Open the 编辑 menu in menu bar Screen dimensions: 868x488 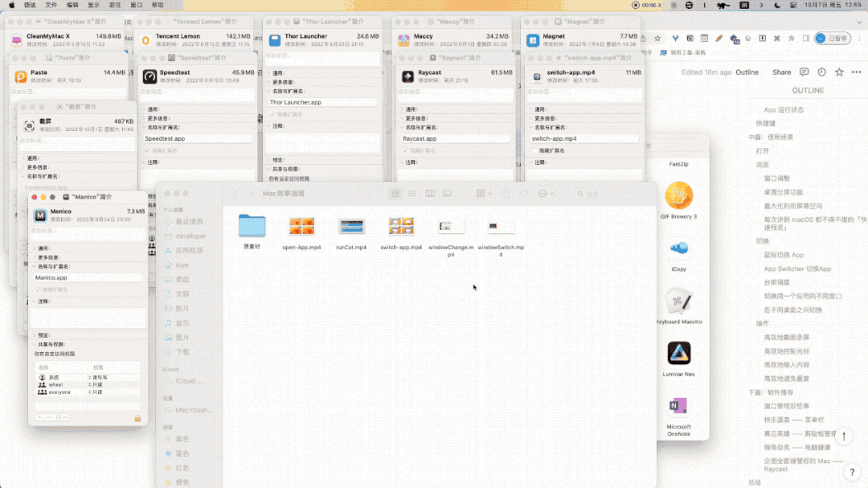pyautogui.click(x=72, y=5)
